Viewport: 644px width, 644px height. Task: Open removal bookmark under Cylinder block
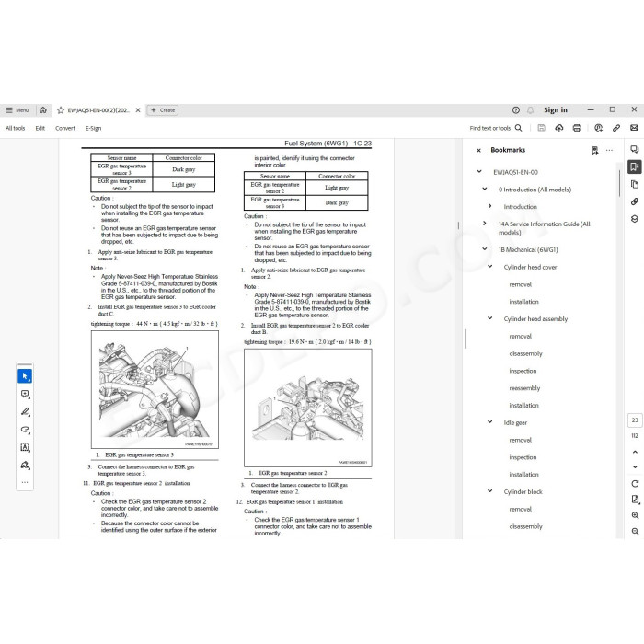(x=520, y=509)
